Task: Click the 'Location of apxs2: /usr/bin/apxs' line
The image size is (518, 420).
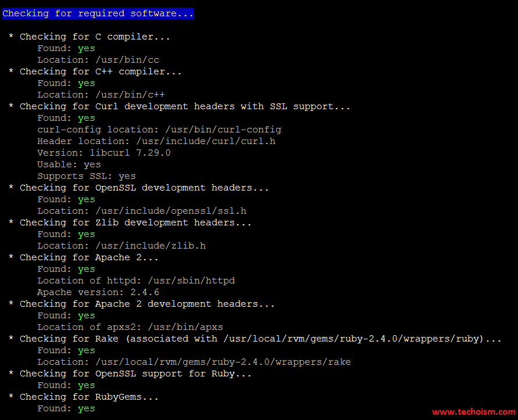Action: pos(130,327)
